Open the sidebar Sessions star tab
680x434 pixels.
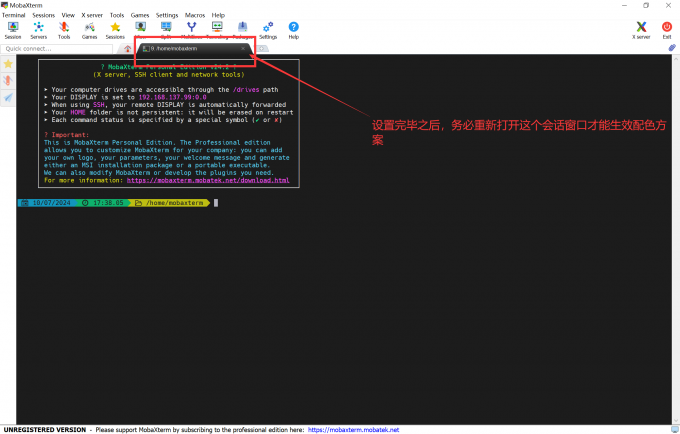point(8,64)
